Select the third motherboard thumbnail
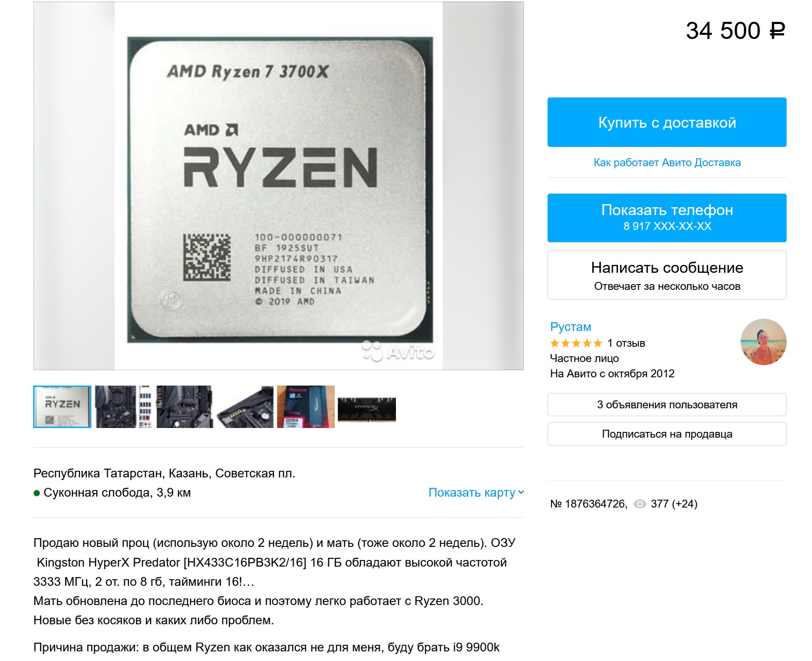Viewport: 812px width, 661px height. tap(185, 407)
